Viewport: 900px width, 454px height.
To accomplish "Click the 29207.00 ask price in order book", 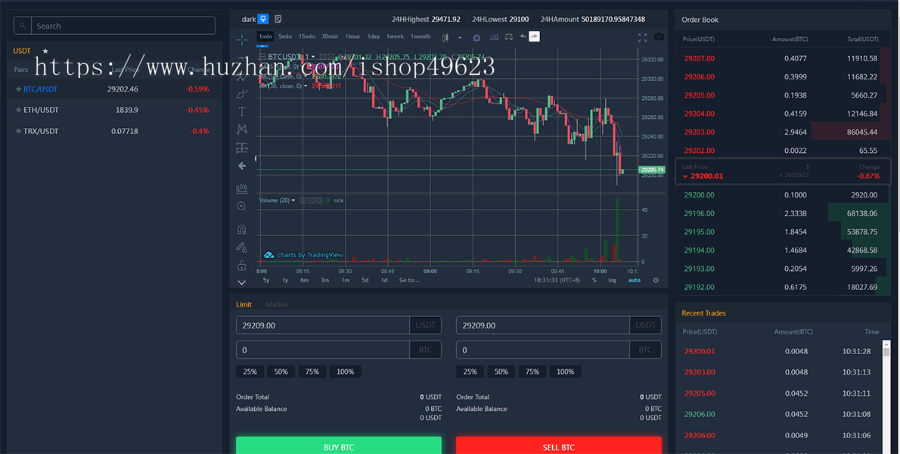I will (x=699, y=59).
